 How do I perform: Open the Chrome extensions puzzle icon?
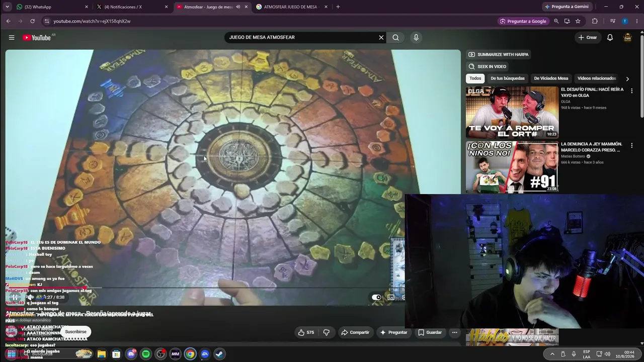pos(595,21)
